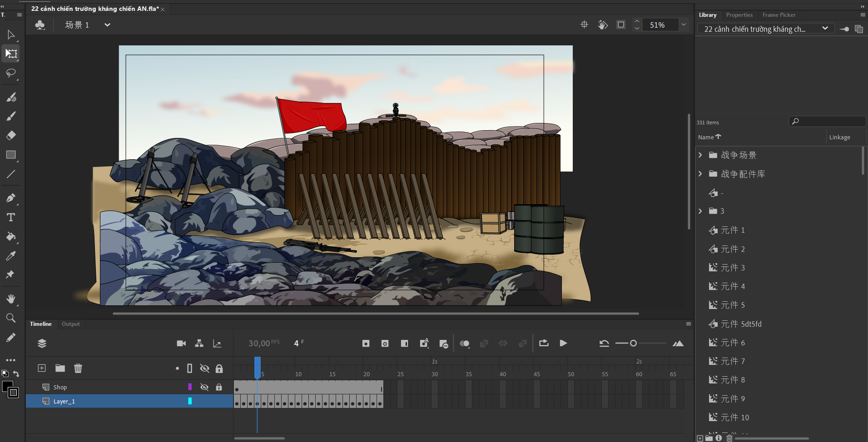This screenshot has width=868, height=442.
Task: Select the Rectangle tool
Action: pyautogui.click(x=11, y=155)
